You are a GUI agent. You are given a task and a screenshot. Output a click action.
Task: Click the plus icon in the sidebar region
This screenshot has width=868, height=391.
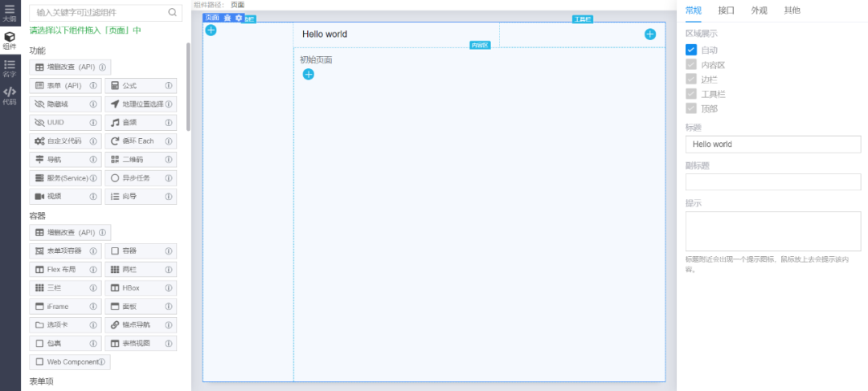211,30
